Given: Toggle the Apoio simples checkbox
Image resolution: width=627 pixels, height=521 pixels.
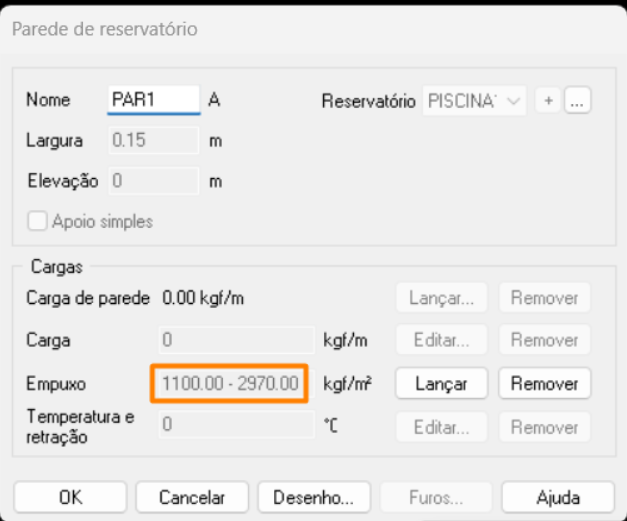Looking at the screenshot, I should tap(37, 221).
